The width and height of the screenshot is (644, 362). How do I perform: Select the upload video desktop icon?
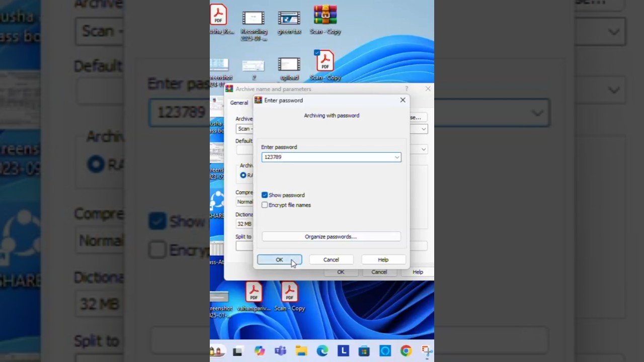pyautogui.click(x=289, y=69)
